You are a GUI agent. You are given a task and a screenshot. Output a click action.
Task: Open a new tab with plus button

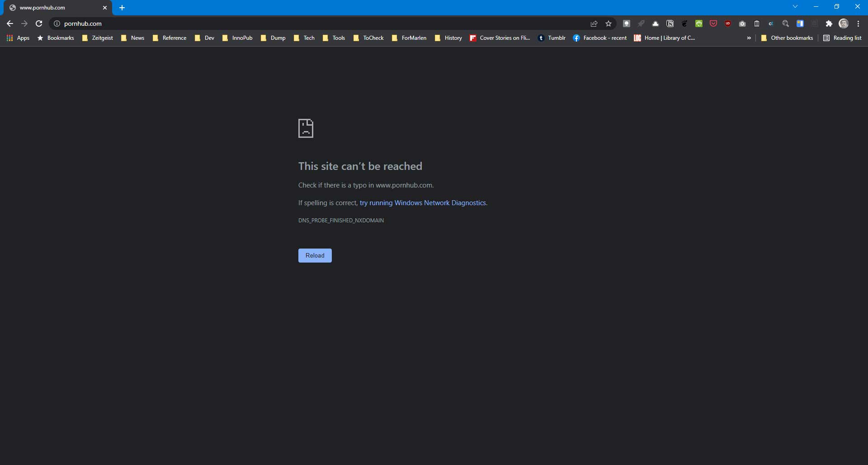122,8
